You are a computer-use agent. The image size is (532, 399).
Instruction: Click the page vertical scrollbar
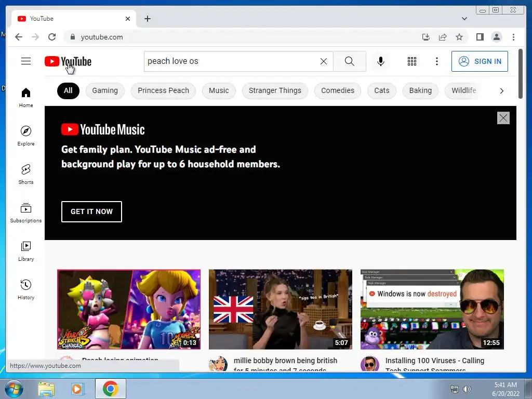tap(521, 74)
